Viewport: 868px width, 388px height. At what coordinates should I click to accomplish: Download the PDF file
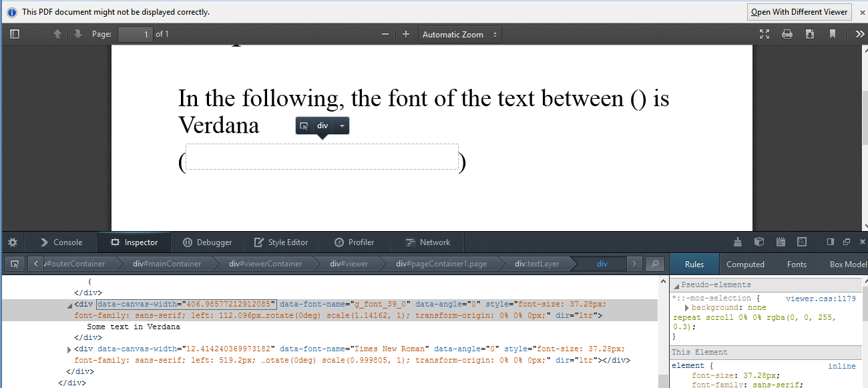810,34
